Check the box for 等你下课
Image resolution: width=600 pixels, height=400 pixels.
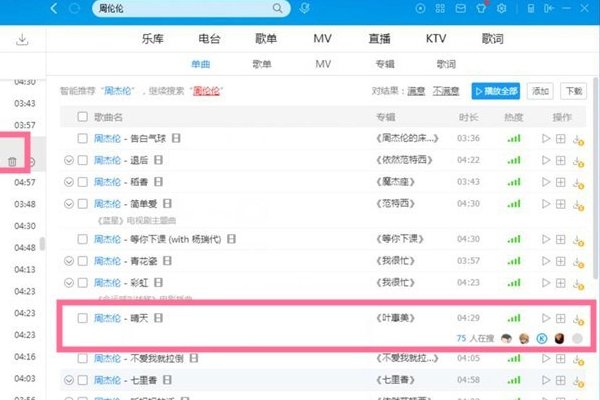[82, 239]
